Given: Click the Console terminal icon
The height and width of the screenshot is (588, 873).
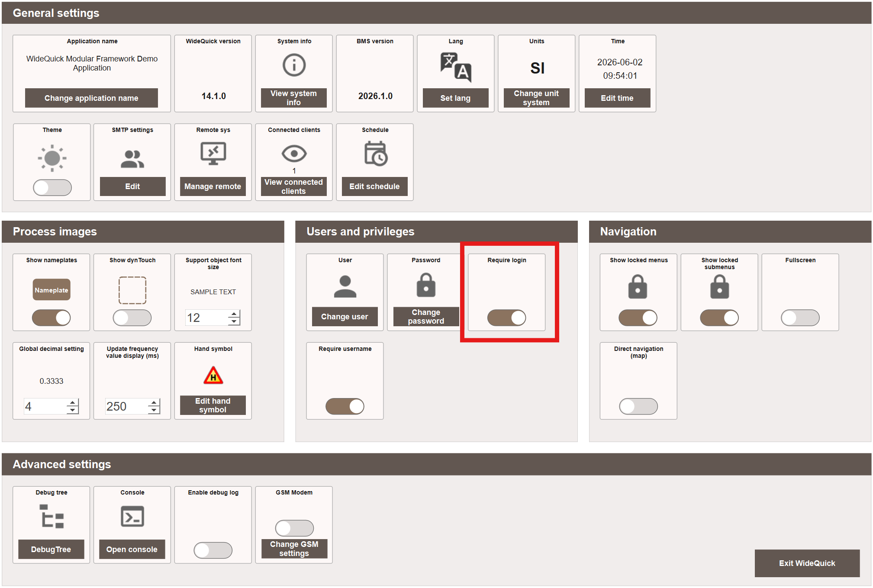Looking at the screenshot, I should [132, 516].
